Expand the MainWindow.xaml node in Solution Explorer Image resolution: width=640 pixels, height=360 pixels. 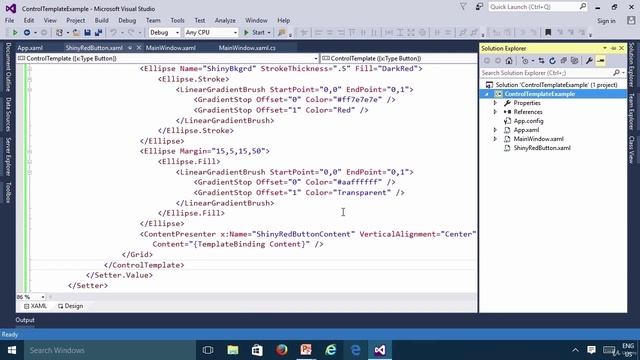click(x=495, y=139)
